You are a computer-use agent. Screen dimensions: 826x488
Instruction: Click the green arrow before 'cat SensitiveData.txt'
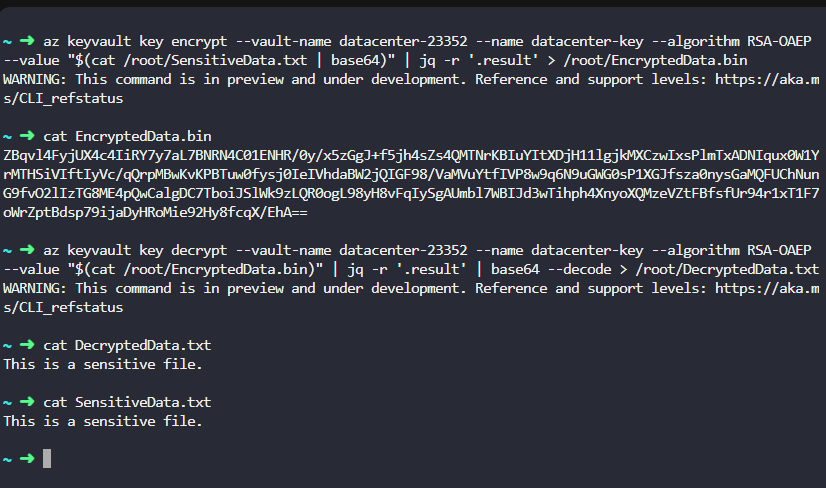point(26,402)
